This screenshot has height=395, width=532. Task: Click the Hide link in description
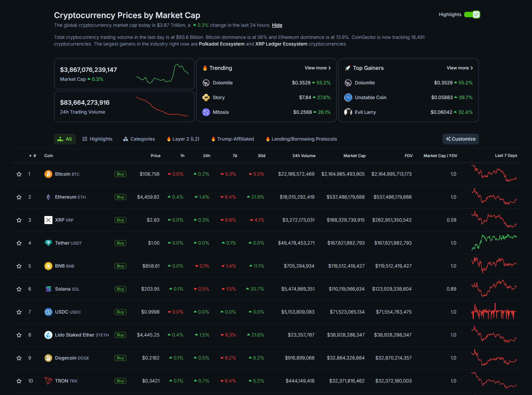tap(277, 25)
